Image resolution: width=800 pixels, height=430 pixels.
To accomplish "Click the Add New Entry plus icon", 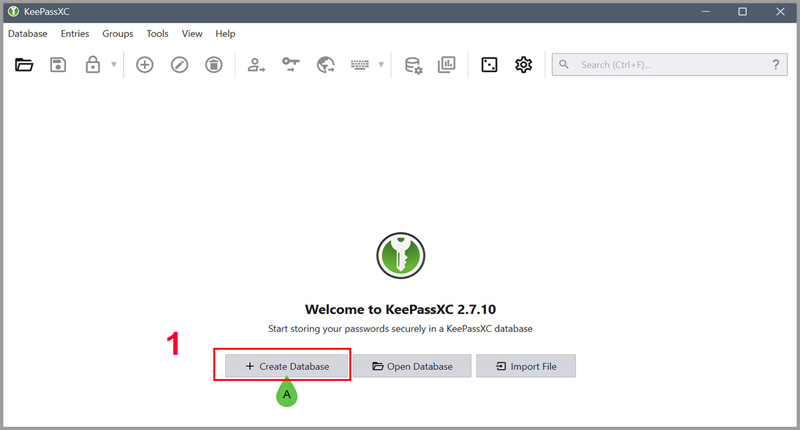I will [145, 65].
